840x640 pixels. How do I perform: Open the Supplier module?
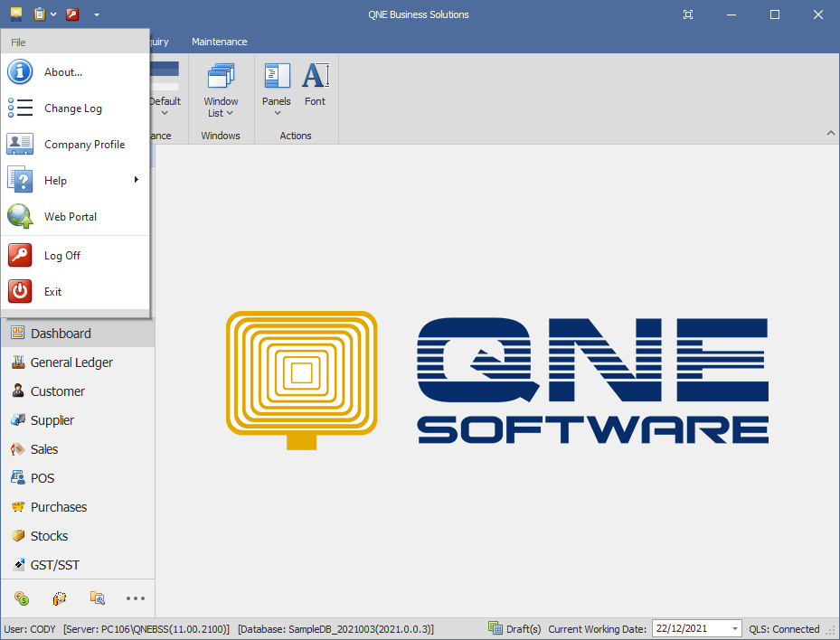point(78,420)
